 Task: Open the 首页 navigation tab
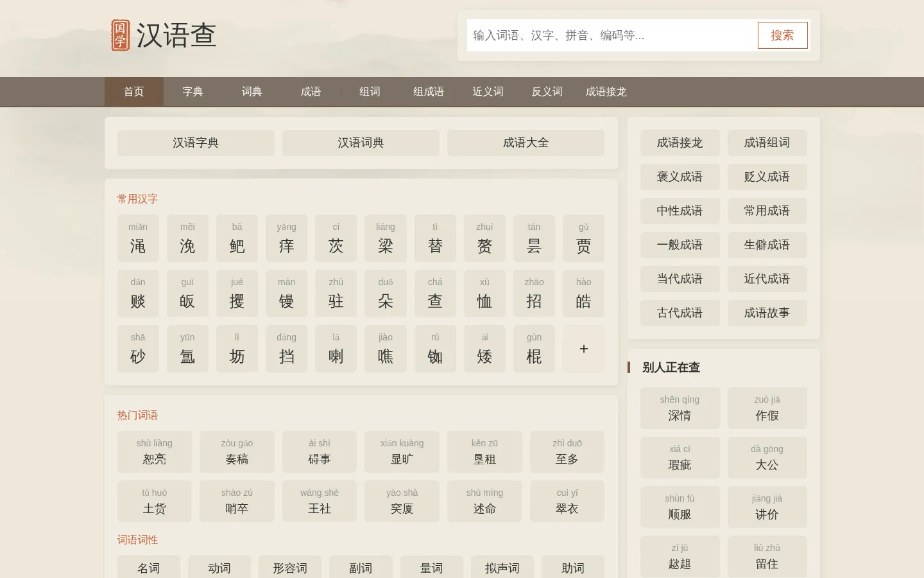[133, 92]
